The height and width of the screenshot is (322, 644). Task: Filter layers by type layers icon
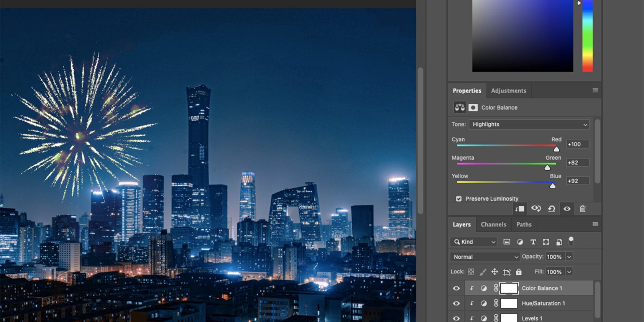click(533, 242)
